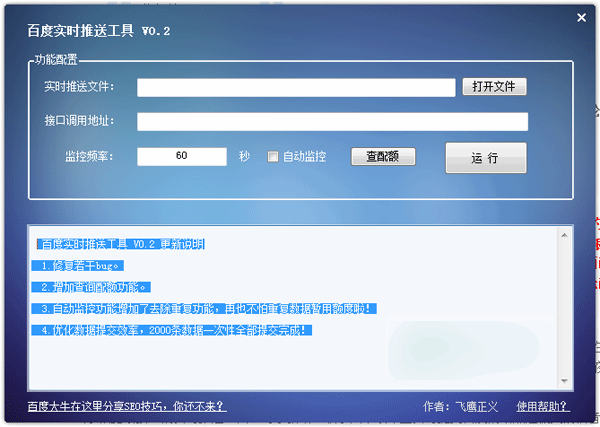Click log line 3 about 自动监控功能
600x427 pixels.
point(204,308)
